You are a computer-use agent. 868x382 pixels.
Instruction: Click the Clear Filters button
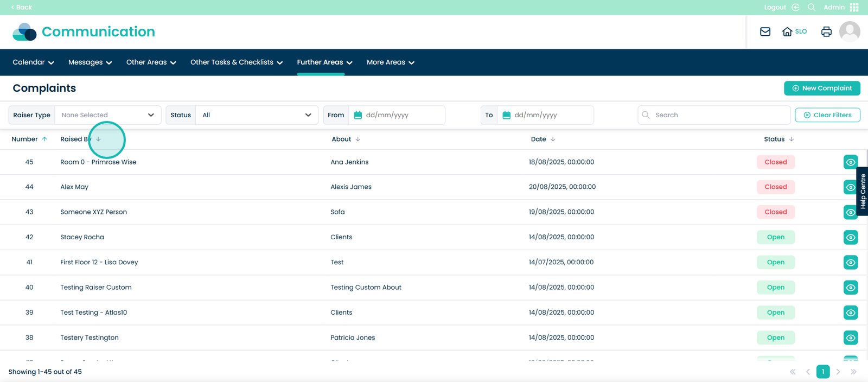[x=827, y=115]
